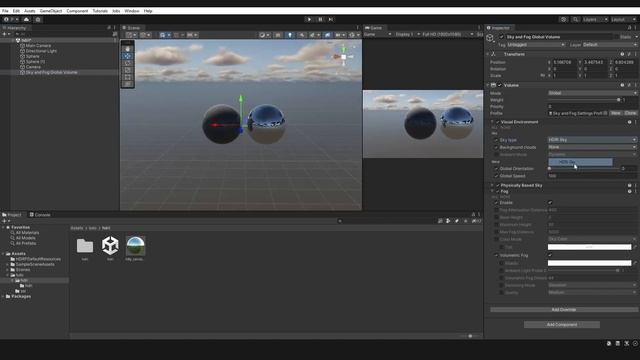Toggle the Physically Based Sky checkbox

(x=498, y=185)
